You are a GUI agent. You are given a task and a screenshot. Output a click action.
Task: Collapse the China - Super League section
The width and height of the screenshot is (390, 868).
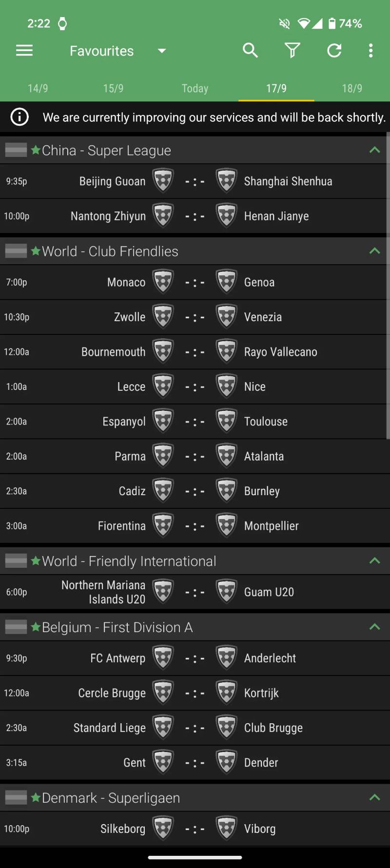[x=374, y=150]
